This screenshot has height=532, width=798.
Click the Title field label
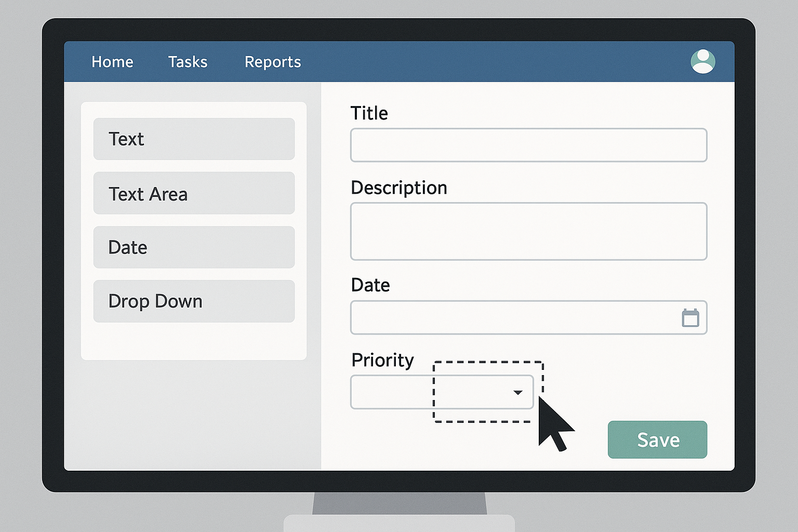tap(369, 113)
